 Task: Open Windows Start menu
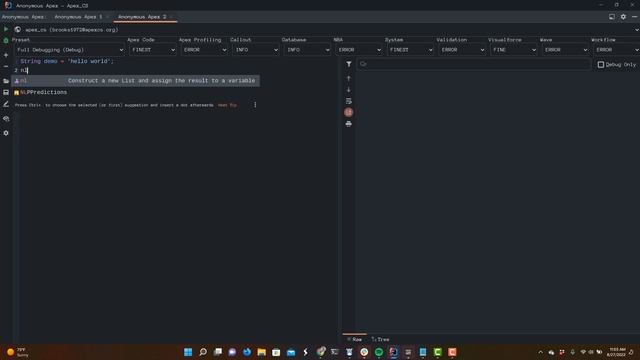pyautogui.click(x=188, y=352)
